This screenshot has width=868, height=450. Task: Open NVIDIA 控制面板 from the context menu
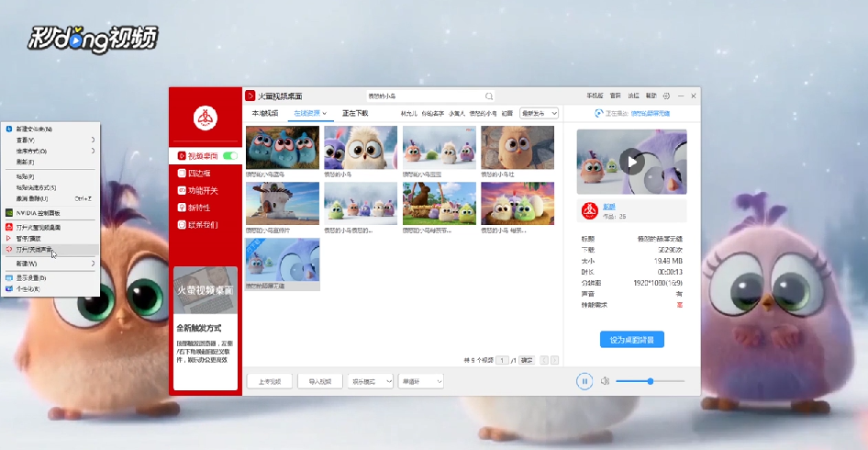[x=50, y=213]
